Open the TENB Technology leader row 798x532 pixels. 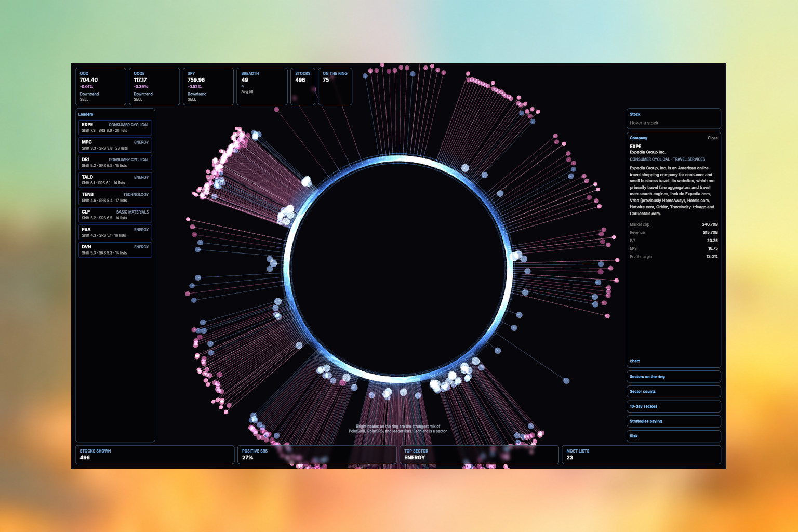coord(115,197)
